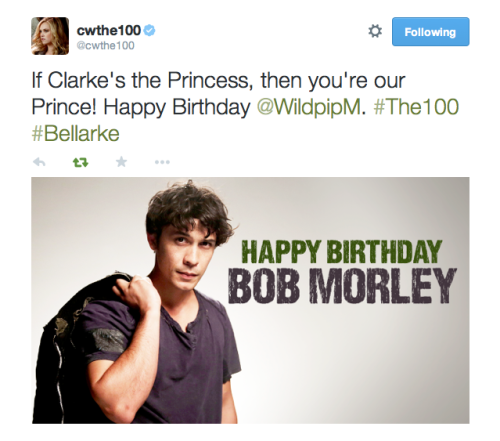This screenshot has width=500, height=441.
Task: Open the gear settings menu beside Following
Action: [x=375, y=31]
